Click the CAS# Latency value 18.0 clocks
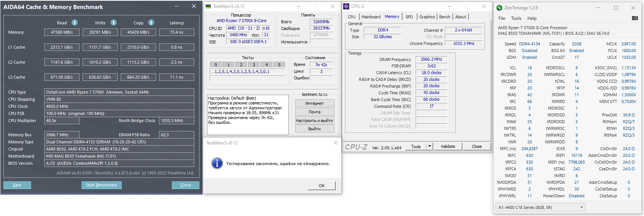The image size is (644, 216). (x=431, y=73)
